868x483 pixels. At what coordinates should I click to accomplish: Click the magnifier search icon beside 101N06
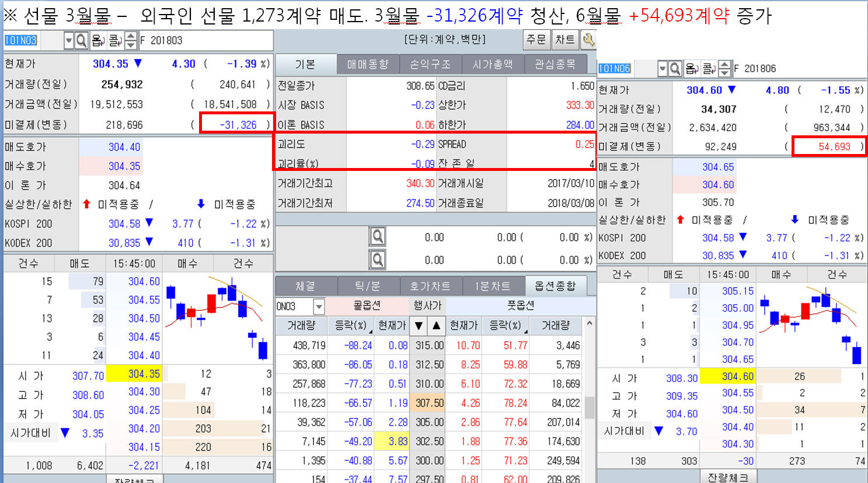click(675, 68)
